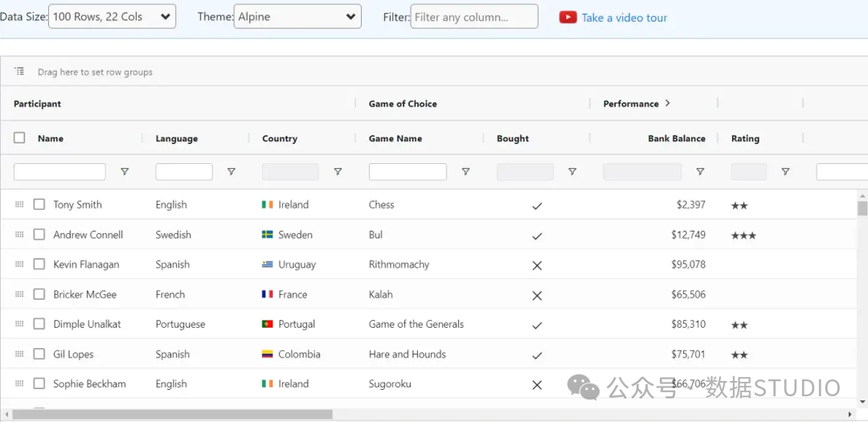This screenshot has width=868, height=422.
Task: Click the row groups icon in drag panel
Action: [19, 72]
